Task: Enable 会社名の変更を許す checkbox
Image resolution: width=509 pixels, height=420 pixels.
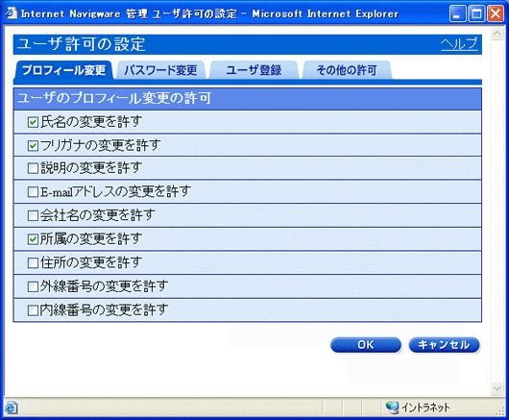Action: [x=33, y=215]
